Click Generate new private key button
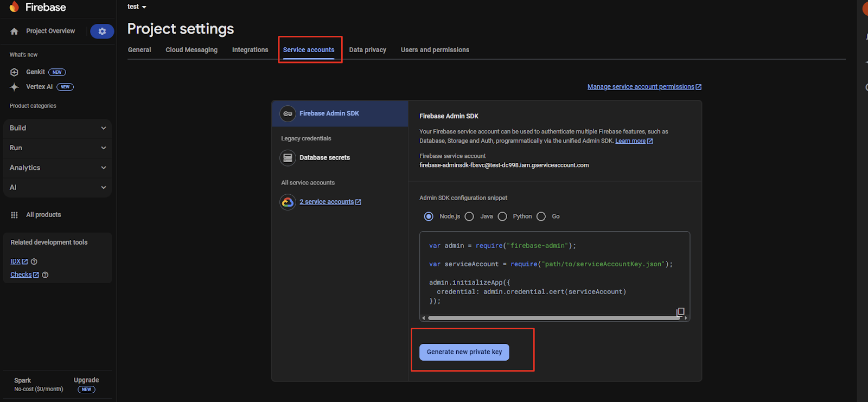Image resolution: width=868 pixels, height=402 pixels. (x=464, y=352)
